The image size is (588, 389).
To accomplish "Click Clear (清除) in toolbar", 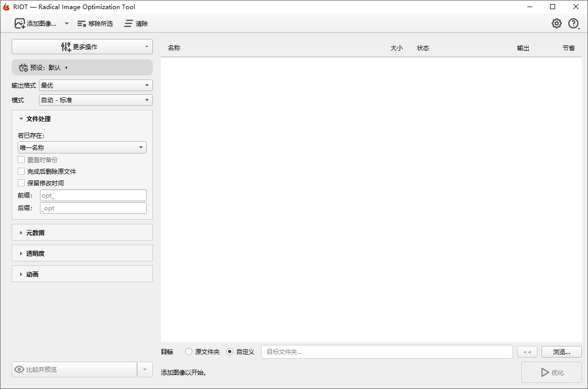I will [136, 24].
